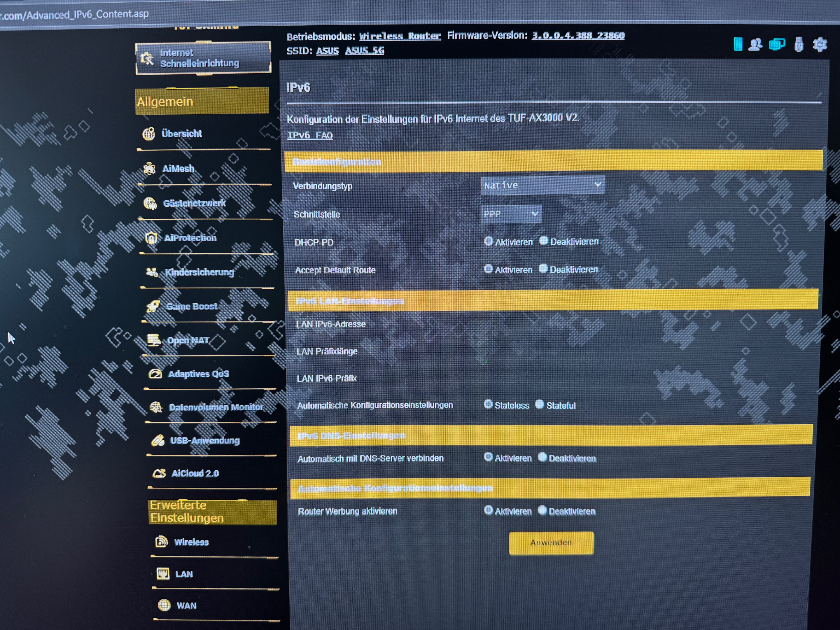Click the Anwenden button

tap(551, 543)
